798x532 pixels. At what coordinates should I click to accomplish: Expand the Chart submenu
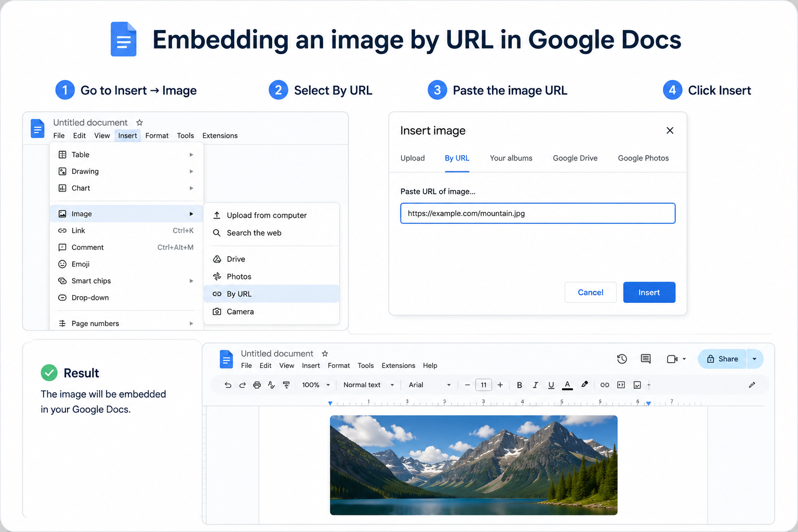126,188
